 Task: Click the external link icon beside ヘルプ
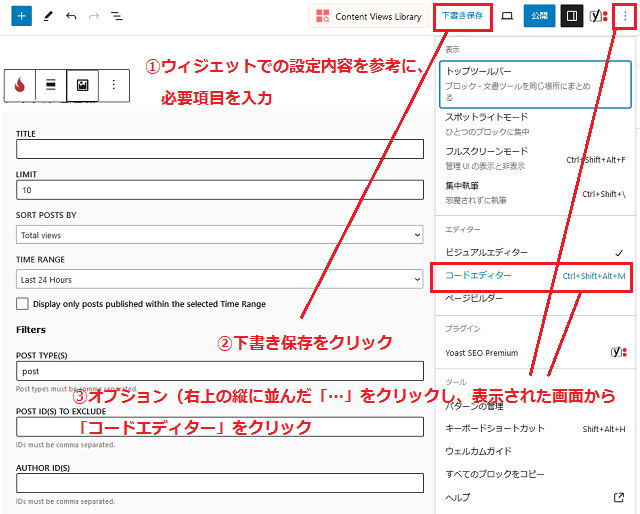point(619,497)
